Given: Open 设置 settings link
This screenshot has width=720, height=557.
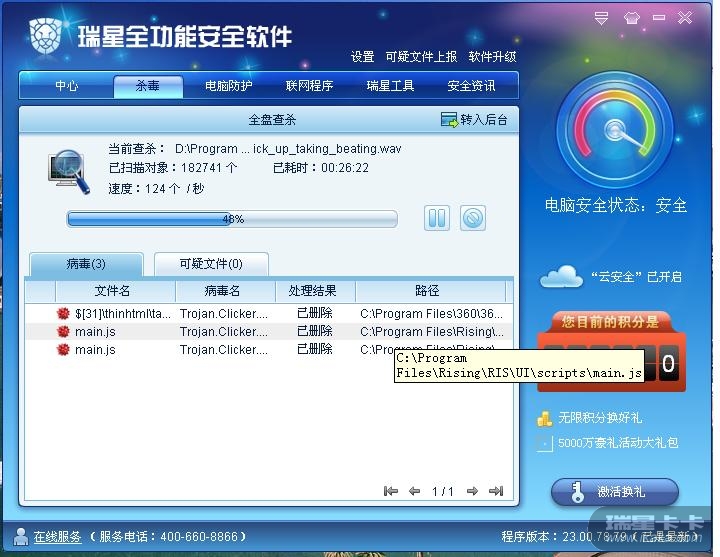Looking at the screenshot, I should [x=362, y=57].
